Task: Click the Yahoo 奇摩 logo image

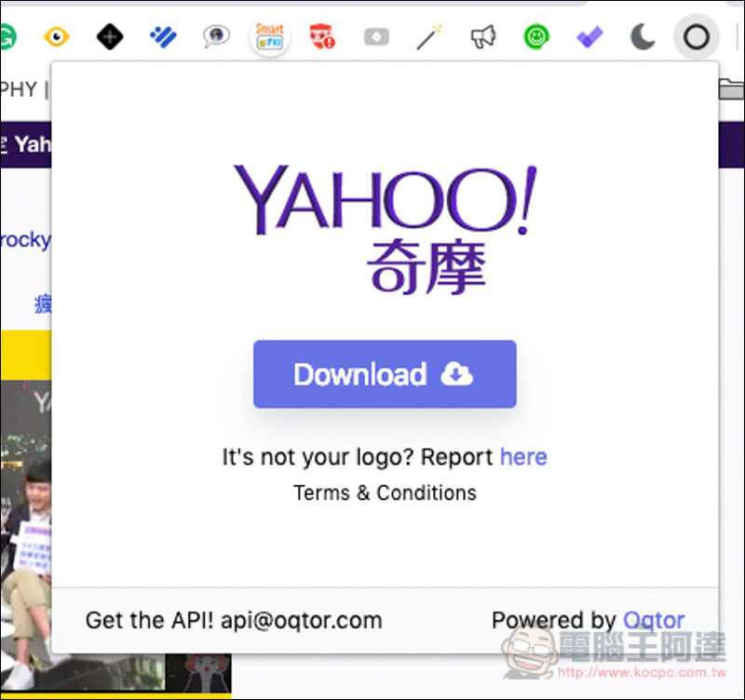Action: point(385,229)
